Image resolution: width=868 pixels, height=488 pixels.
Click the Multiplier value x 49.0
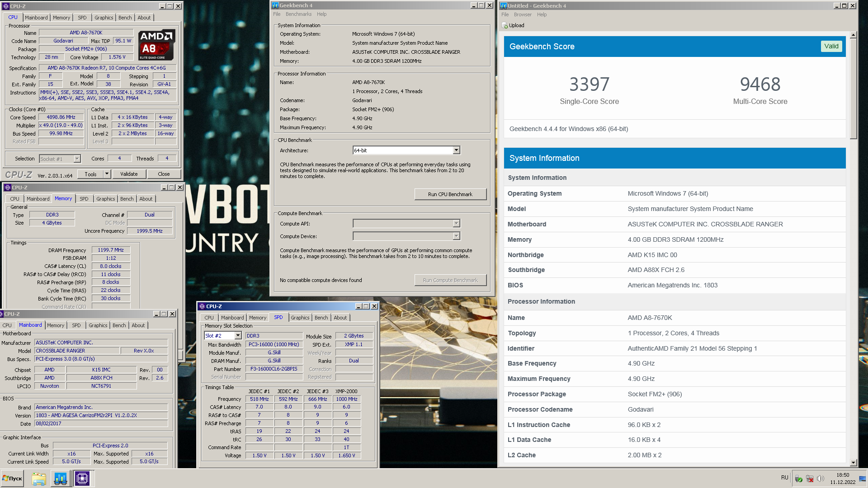(x=61, y=126)
